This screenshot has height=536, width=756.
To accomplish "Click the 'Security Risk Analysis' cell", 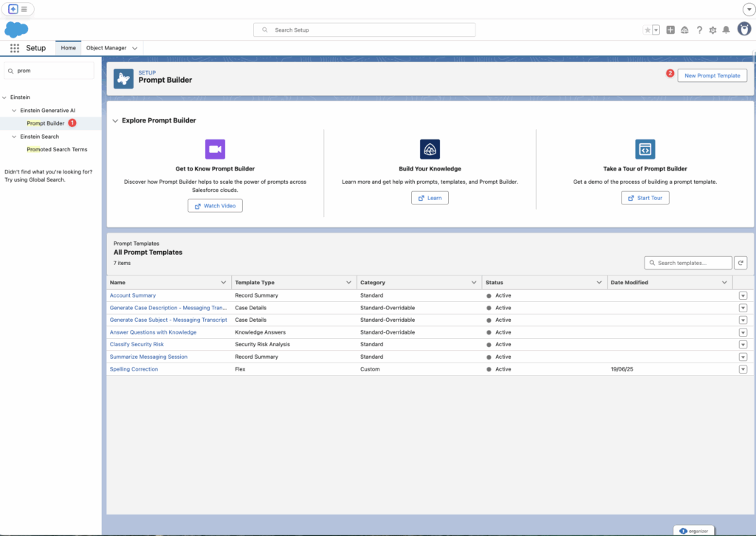I will point(262,345).
